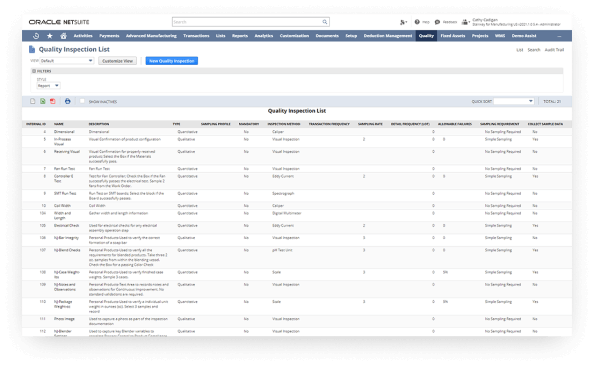The width and height of the screenshot is (594, 367).
Task: Toggle Show Inactives checkbox
Action: coord(82,101)
